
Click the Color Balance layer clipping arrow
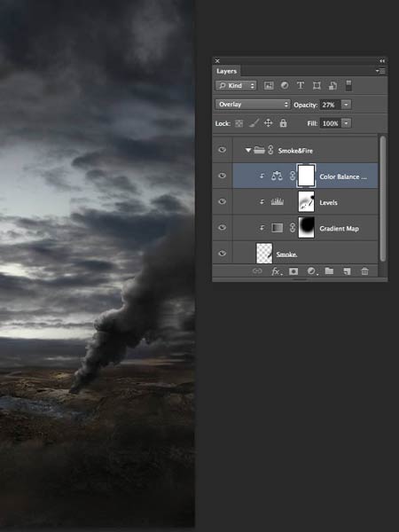262,176
